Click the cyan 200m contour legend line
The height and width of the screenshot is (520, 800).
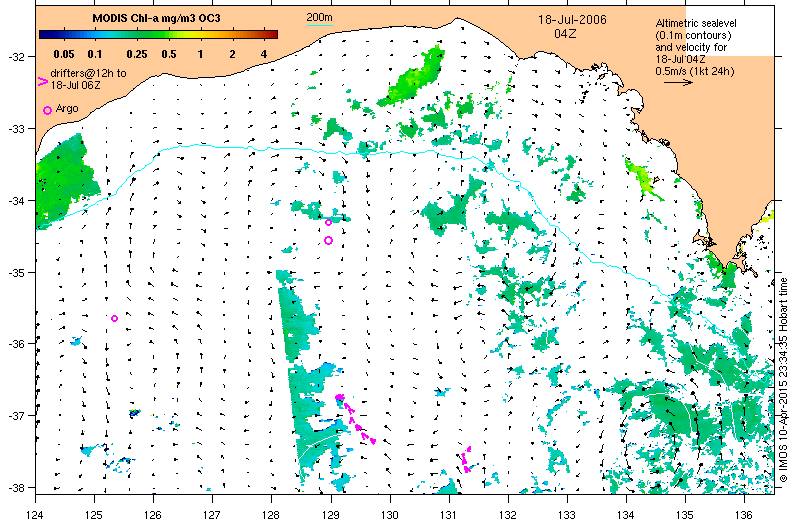[x=319, y=25]
